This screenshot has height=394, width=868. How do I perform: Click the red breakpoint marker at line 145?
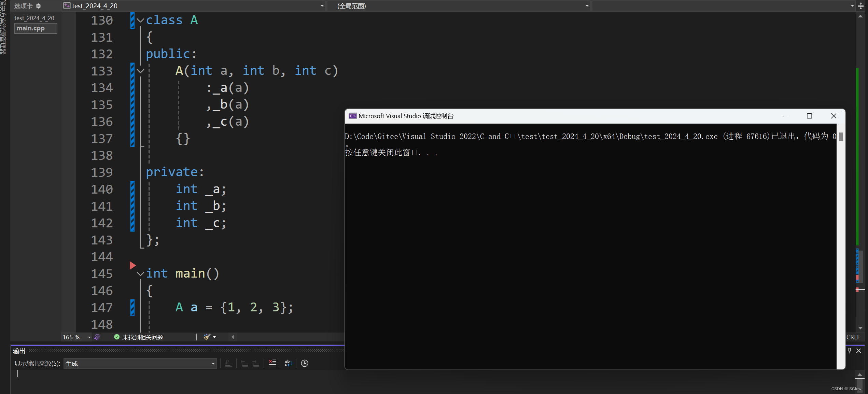coord(133,265)
